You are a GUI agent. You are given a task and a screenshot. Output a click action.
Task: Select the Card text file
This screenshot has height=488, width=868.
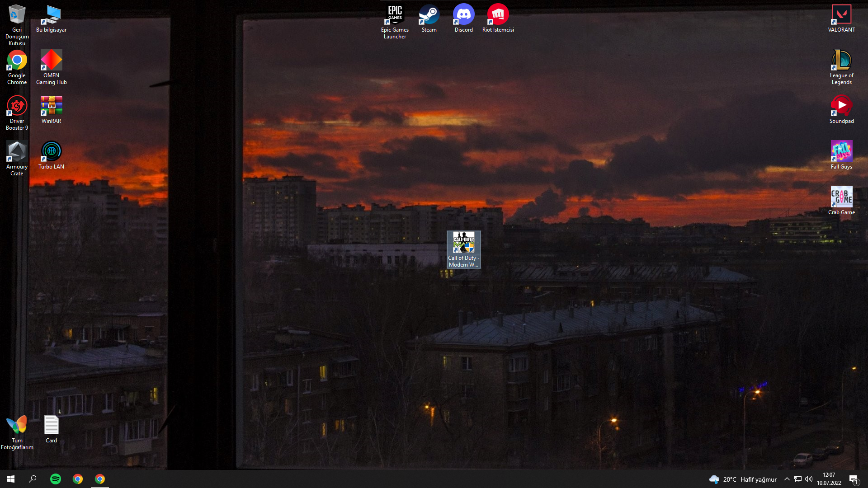point(51,426)
